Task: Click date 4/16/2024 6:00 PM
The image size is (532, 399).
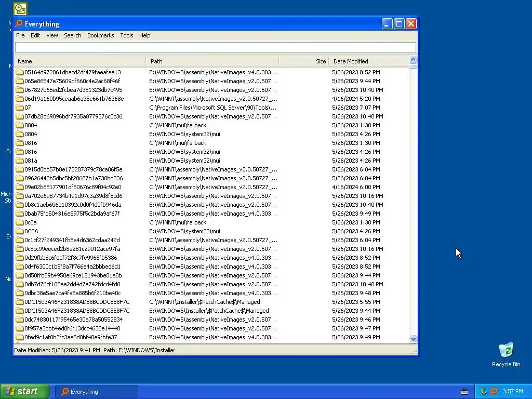Action: (x=356, y=187)
